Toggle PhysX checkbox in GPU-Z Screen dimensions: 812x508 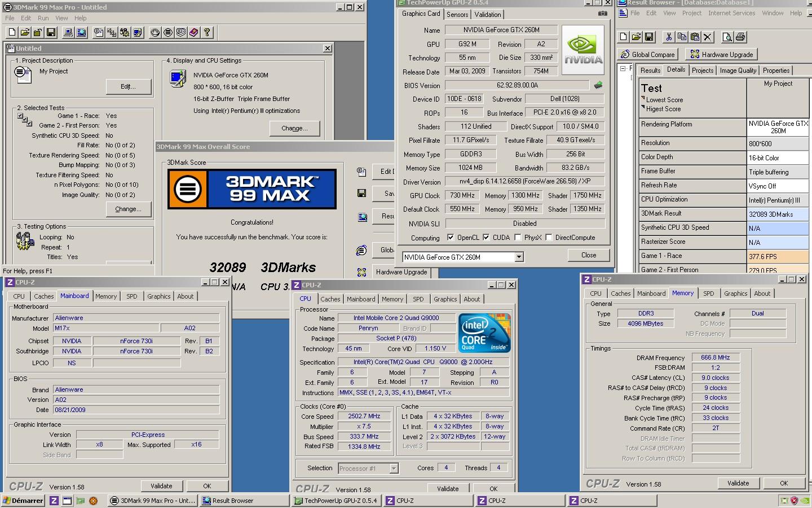click(518, 238)
